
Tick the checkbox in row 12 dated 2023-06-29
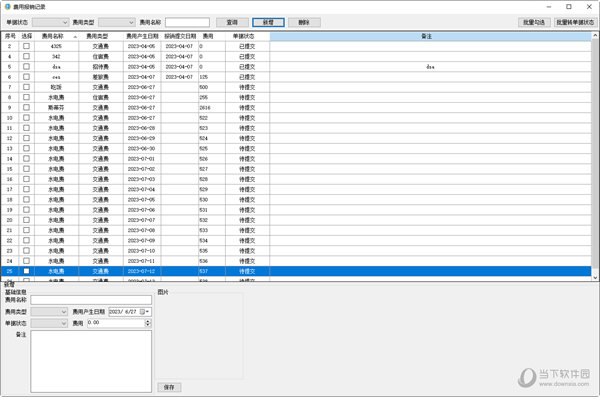(26, 138)
